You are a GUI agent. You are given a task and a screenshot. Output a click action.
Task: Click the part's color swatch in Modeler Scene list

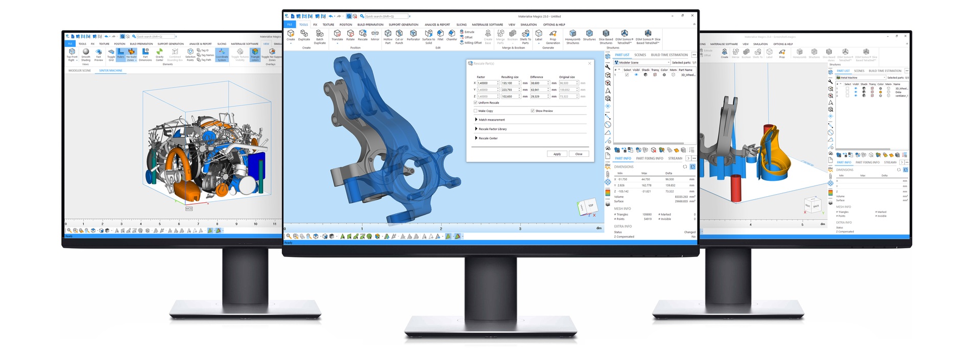coord(664,75)
